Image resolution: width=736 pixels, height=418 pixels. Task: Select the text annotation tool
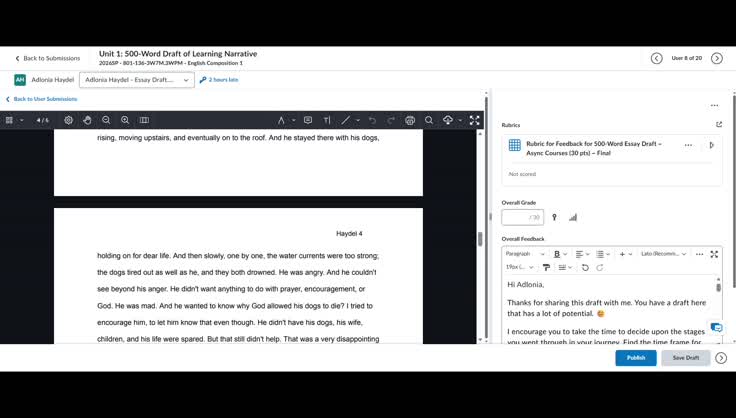[327, 120]
